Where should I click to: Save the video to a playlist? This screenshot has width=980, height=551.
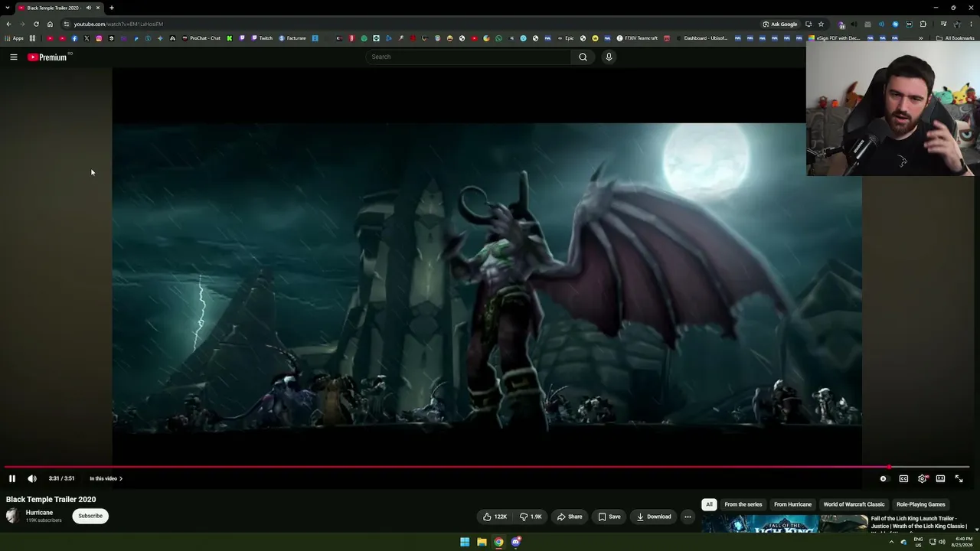[609, 517]
